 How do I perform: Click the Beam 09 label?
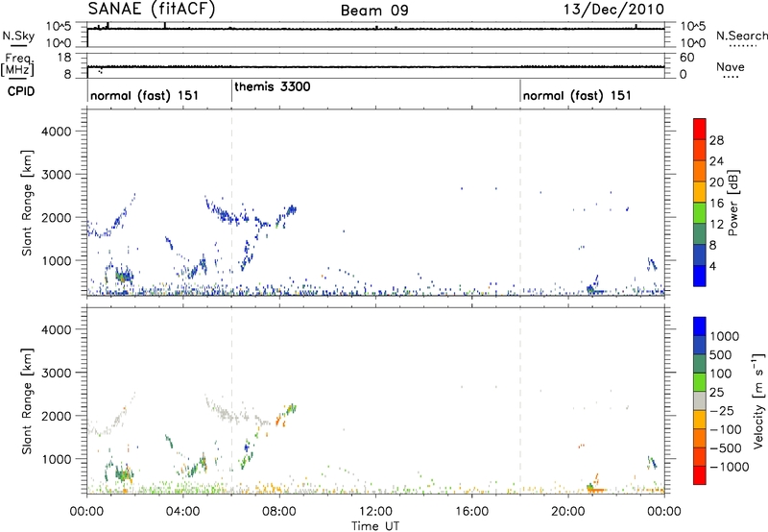click(x=374, y=11)
